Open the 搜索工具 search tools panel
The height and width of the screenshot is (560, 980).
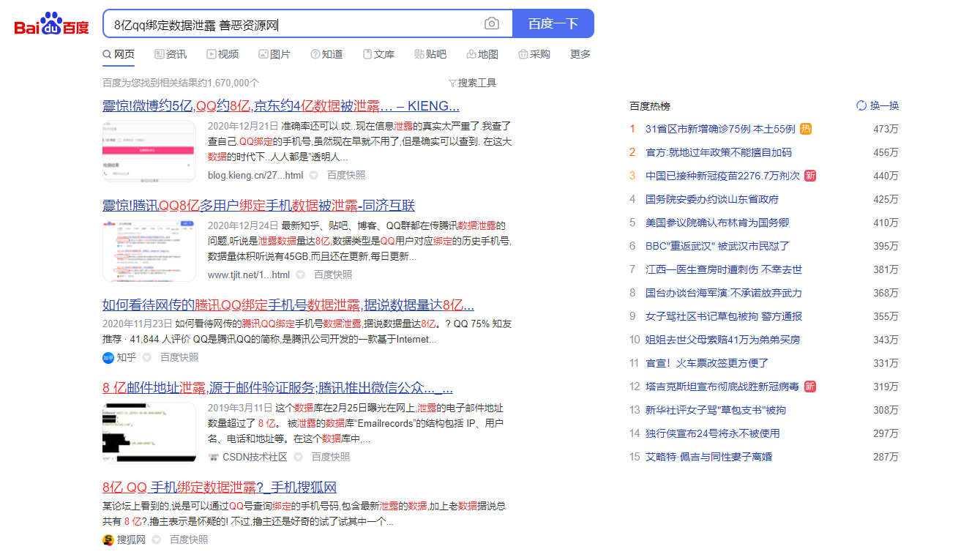(476, 82)
